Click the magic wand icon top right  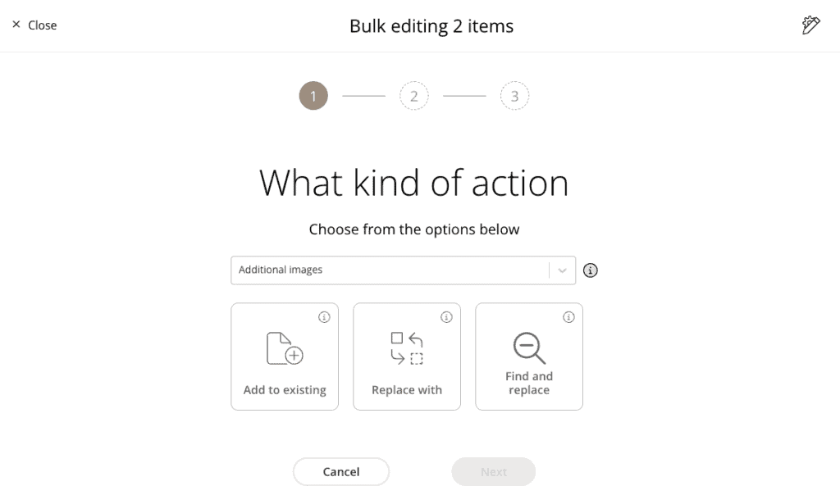810,25
